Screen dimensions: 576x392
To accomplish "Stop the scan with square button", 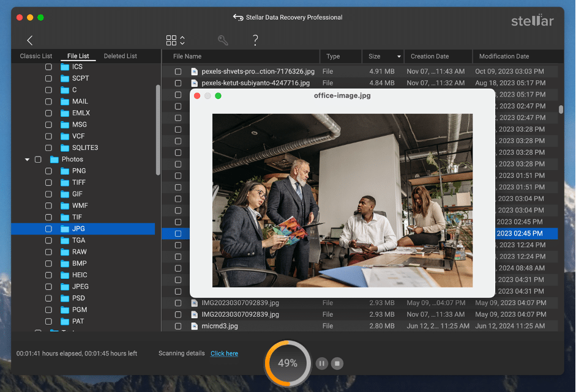I will 337,363.
